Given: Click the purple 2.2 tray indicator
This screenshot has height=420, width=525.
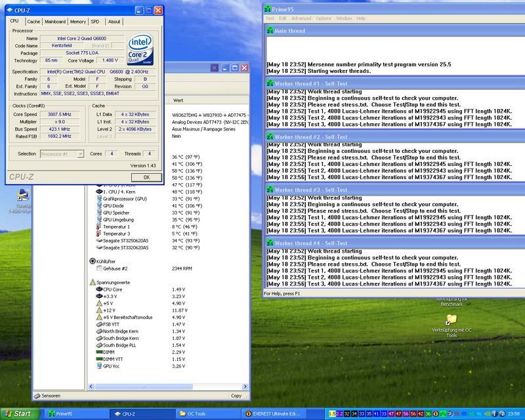Looking at the screenshot, I should point(339,414).
